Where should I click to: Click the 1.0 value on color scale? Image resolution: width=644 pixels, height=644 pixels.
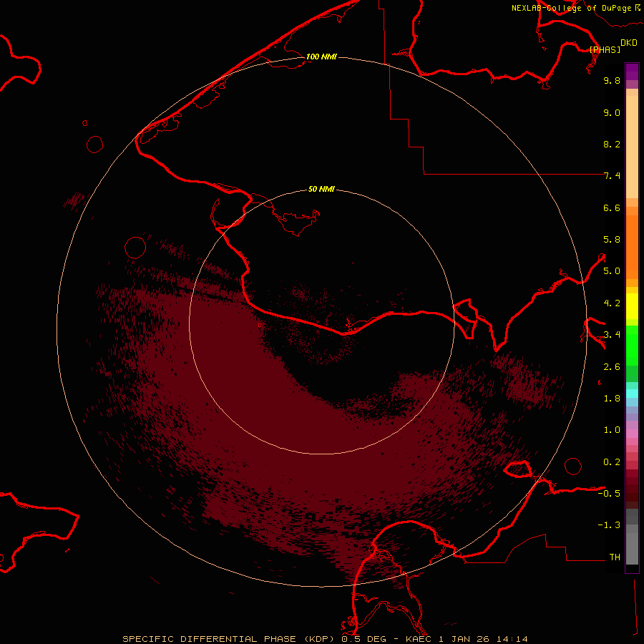click(x=612, y=430)
